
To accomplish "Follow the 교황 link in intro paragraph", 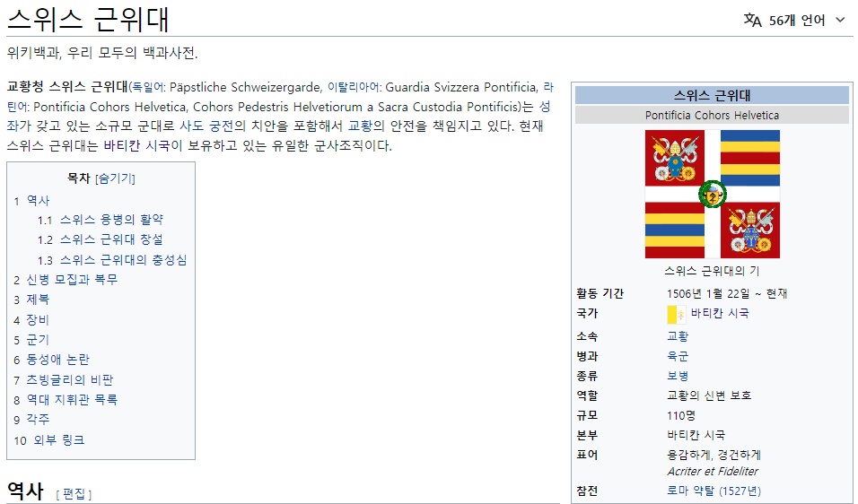I will pos(360,126).
